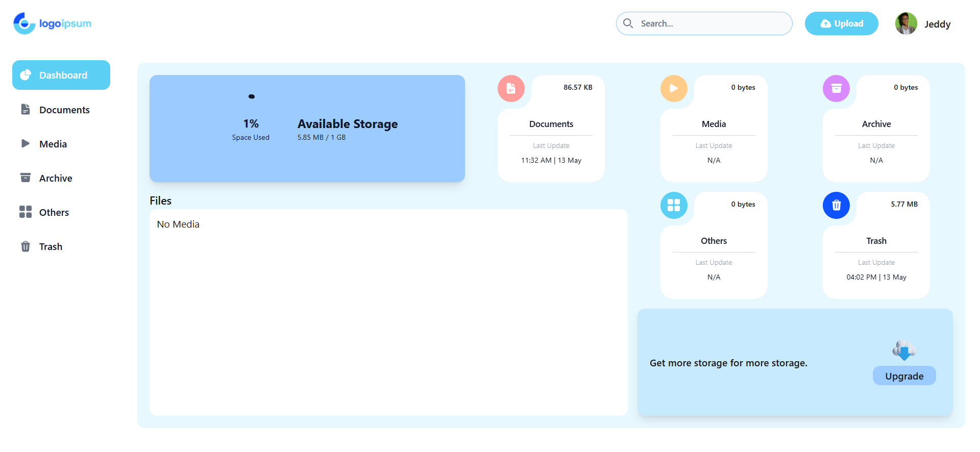Click the Archive box icon in sidebar
980x452 pixels.
26,178
